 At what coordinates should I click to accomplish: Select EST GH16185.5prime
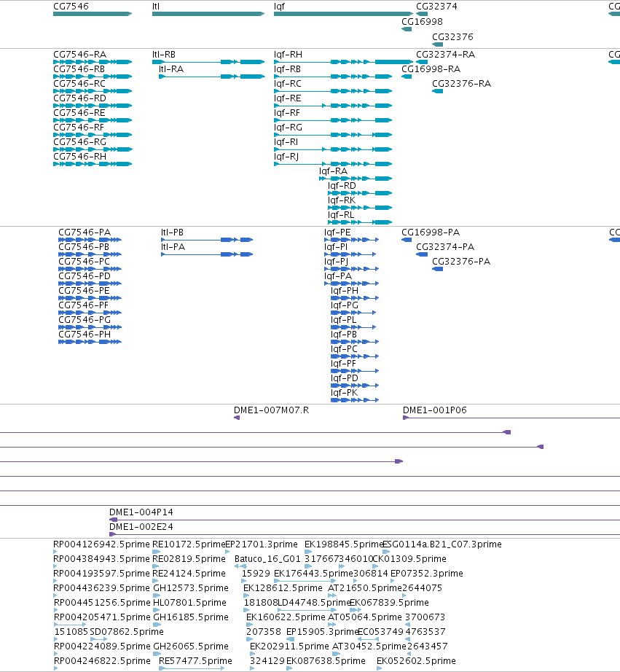point(157,625)
